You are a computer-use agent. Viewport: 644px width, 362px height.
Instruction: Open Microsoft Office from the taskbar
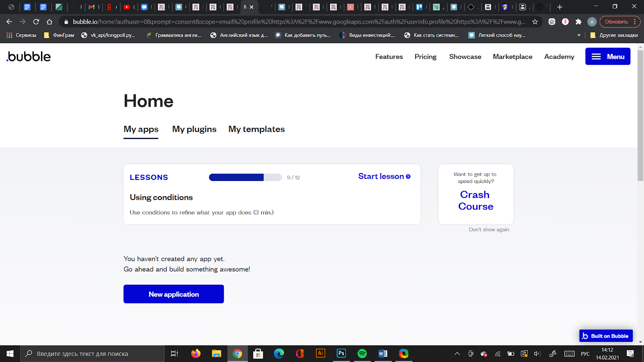(x=300, y=354)
